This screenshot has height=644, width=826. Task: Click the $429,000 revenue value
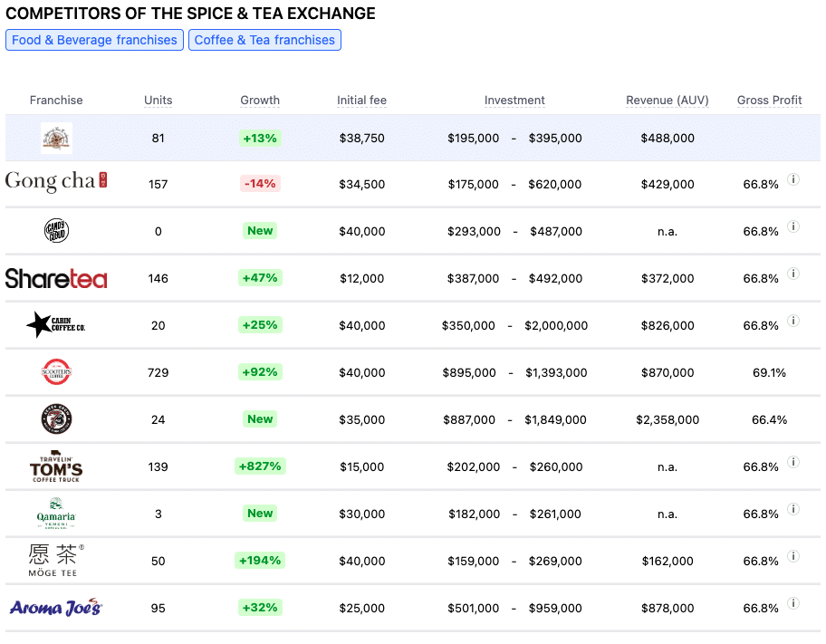click(x=668, y=185)
